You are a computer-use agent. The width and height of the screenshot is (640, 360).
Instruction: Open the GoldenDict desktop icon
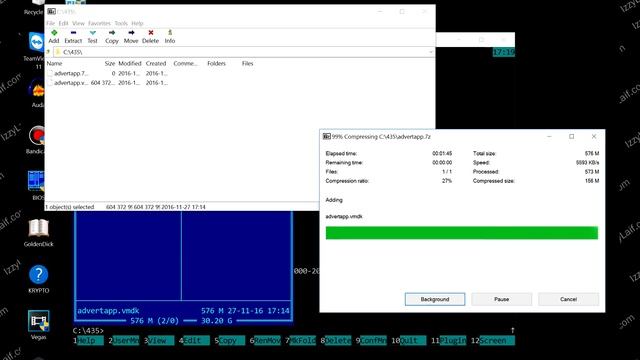pos(38,229)
